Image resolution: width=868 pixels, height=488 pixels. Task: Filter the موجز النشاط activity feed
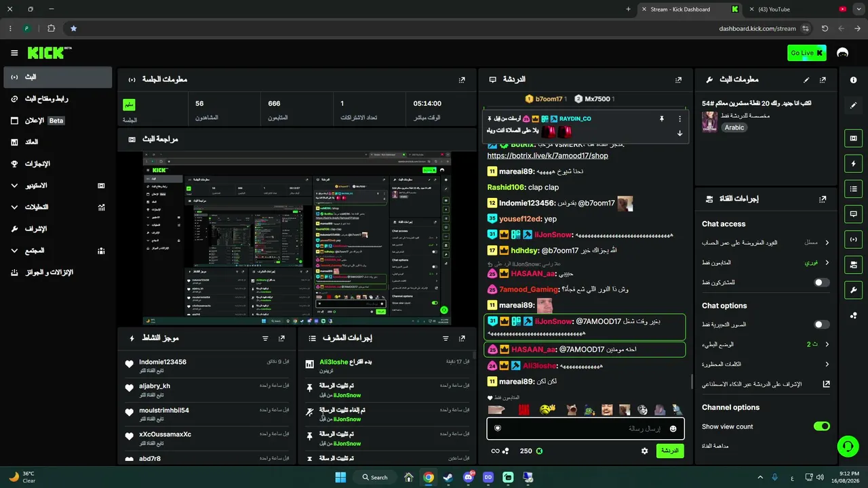265,338
